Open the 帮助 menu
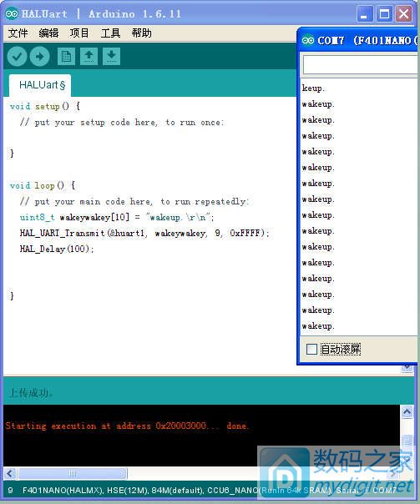This screenshot has width=420, height=504. 141,33
